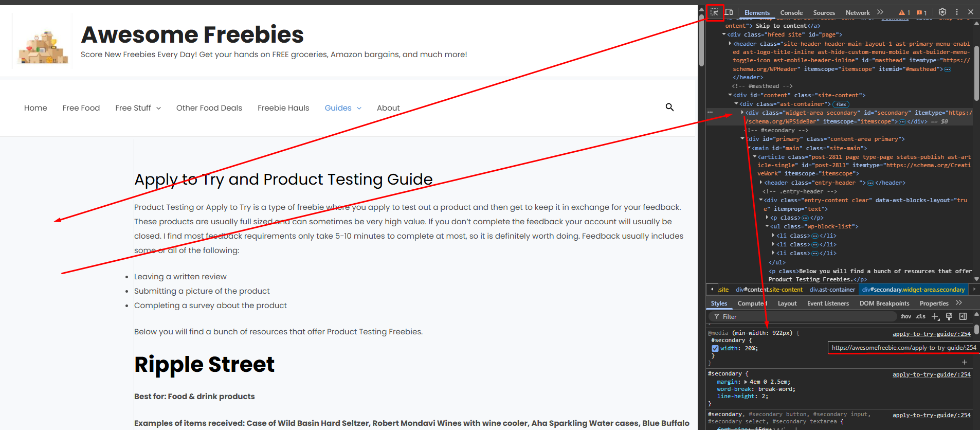Toggle the computed styles sidebar icon
Image resolution: width=980 pixels, height=430 pixels.
pos(963,316)
